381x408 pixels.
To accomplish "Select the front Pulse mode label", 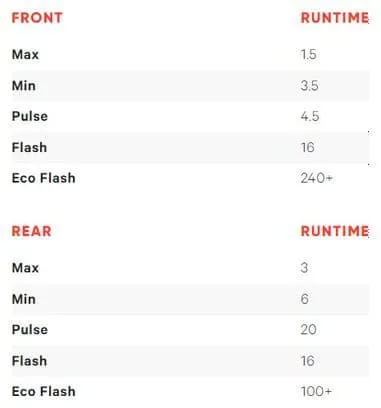I will (x=30, y=116).
